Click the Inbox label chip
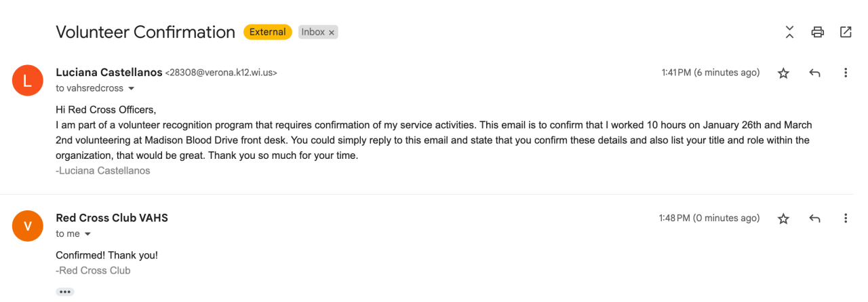This screenshot has width=868, height=302. coord(313,32)
